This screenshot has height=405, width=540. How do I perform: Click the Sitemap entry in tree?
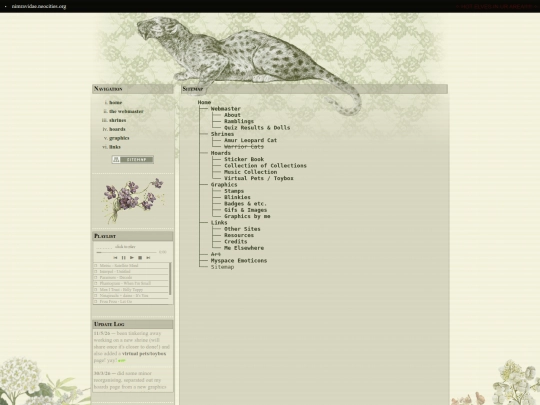222,267
